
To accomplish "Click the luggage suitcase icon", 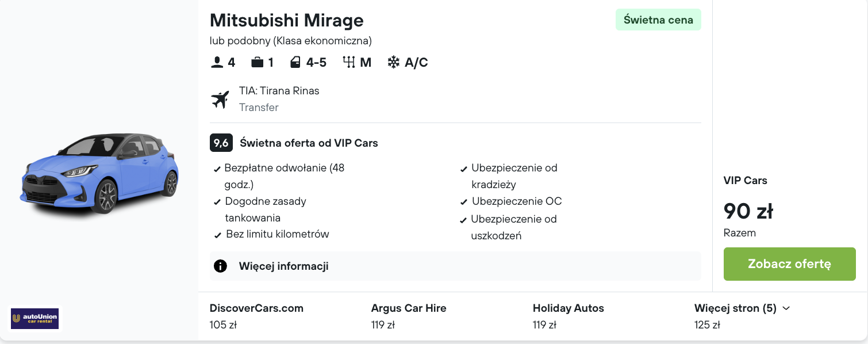I will coord(257,62).
